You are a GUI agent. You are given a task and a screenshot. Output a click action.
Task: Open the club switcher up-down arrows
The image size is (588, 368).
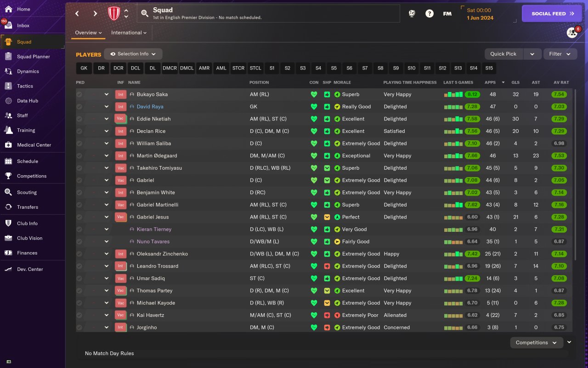[126, 13]
